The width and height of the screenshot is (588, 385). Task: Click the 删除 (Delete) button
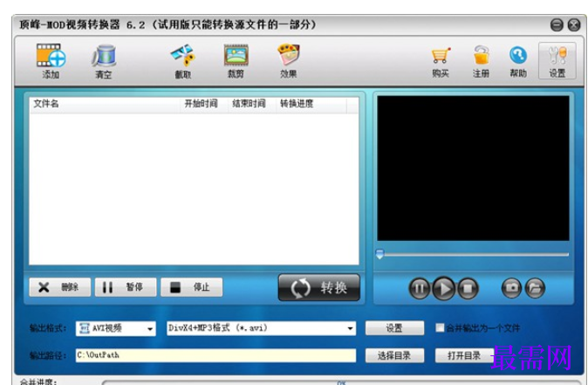click(x=59, y=287)
